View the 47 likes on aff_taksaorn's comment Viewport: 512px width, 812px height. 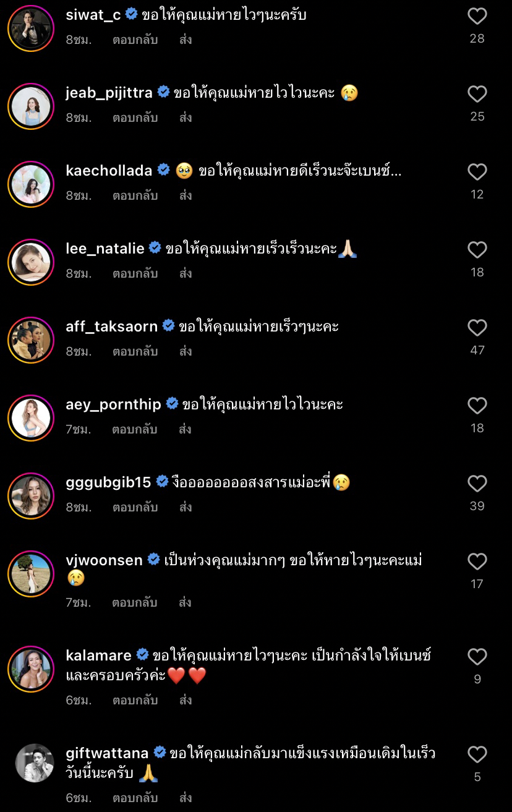pos(477,349)
